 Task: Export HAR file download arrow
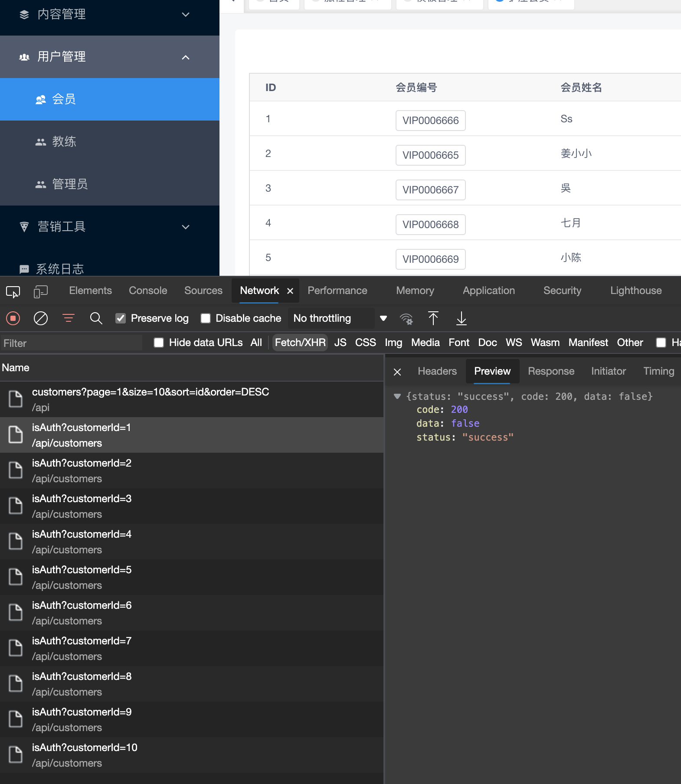[x=462, y=319]
